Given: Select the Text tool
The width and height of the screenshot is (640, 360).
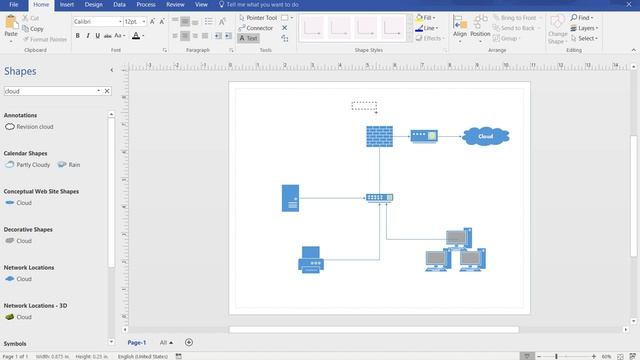Looking at the screenshot, I should (249, 38).
